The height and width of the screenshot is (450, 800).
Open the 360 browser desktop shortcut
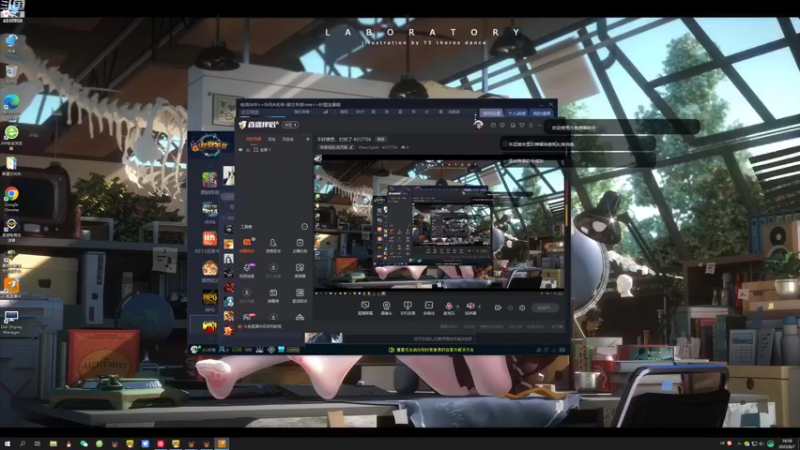tap(11, 136)
